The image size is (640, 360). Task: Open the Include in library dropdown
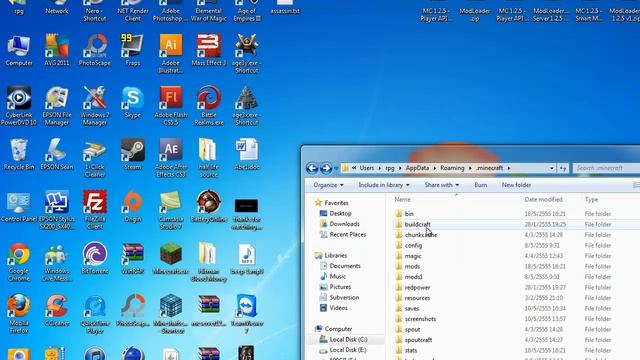384,185
